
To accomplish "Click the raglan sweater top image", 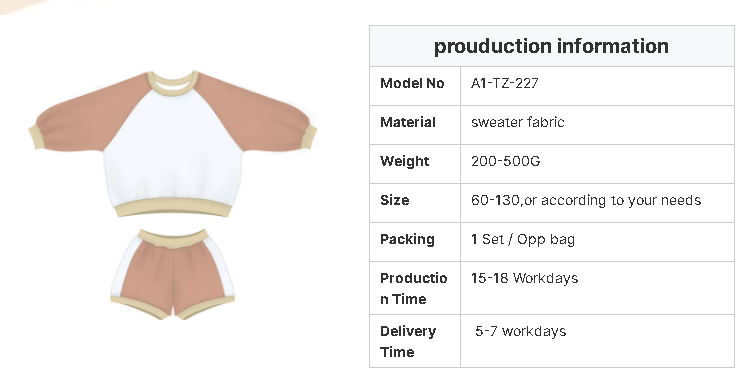I will [173, 144].
